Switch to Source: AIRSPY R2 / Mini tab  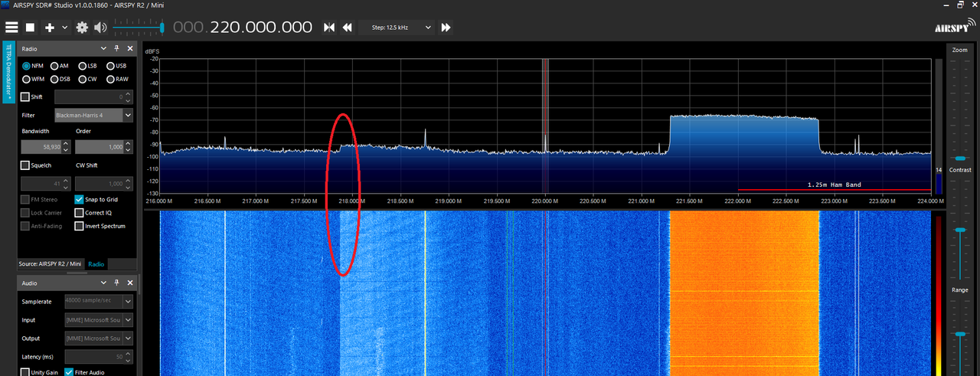(51, 264)
